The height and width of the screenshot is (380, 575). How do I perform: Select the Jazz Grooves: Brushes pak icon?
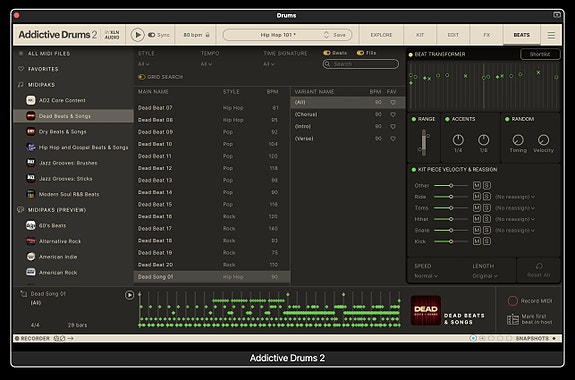[x=31, y=163]
